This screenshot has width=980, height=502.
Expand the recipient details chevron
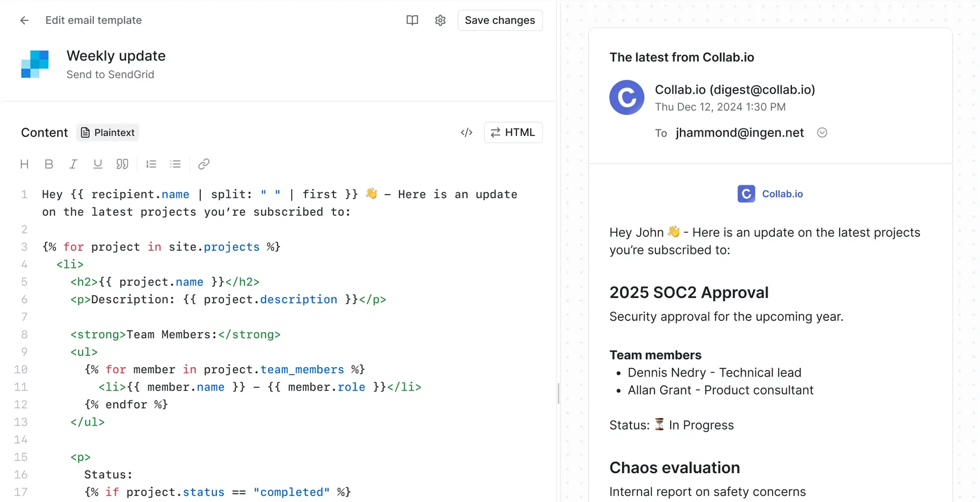pyautogui.click(x=821, y=133)
